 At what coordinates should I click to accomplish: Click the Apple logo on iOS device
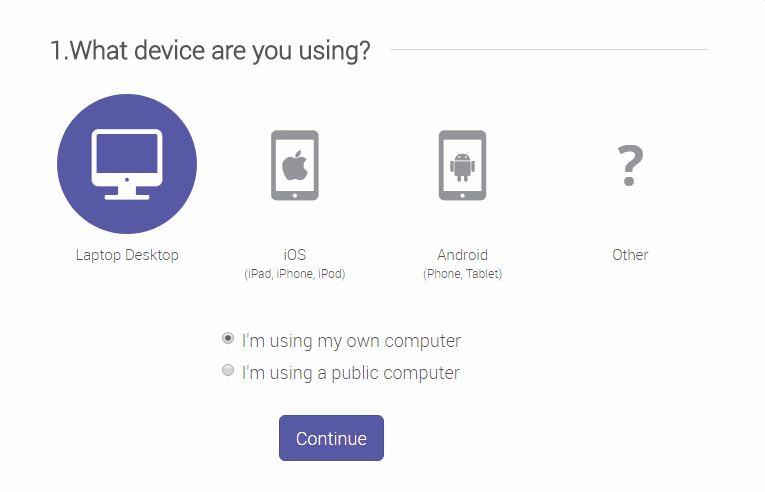pyautogui.click(x=295, y=163)
